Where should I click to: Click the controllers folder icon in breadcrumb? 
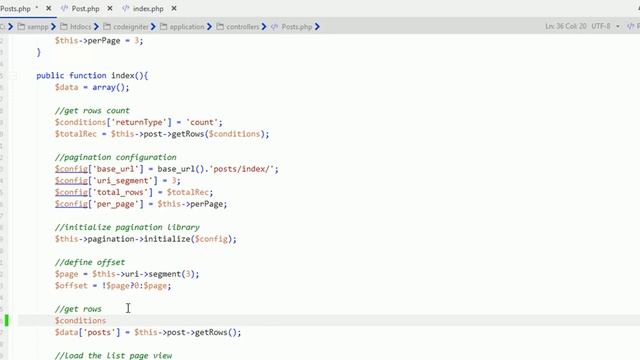220,27
